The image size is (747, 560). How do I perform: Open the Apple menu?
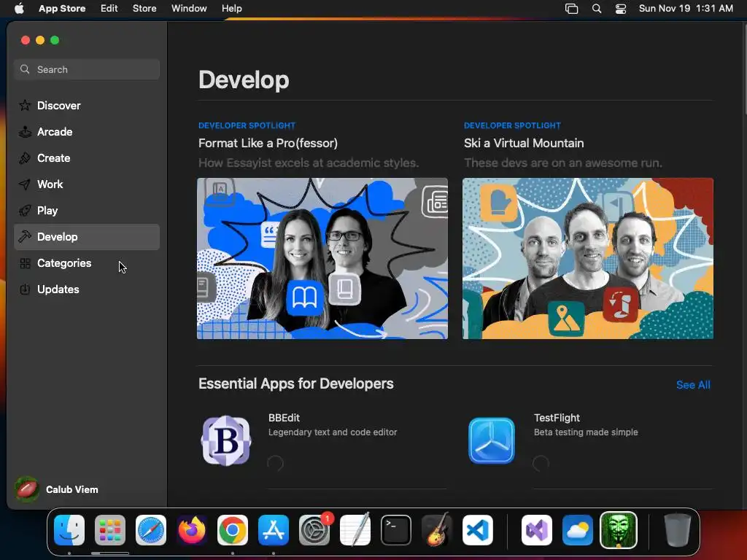coord(19,9)
